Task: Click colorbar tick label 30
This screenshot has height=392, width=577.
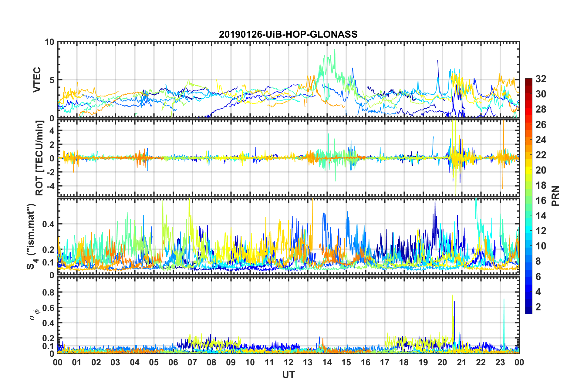Action: point(541,94)
